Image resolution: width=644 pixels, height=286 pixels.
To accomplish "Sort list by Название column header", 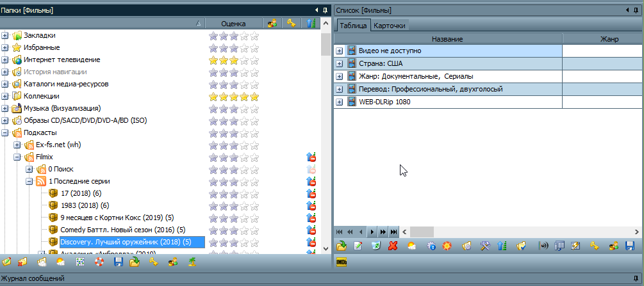I will (x=447, y=39).
